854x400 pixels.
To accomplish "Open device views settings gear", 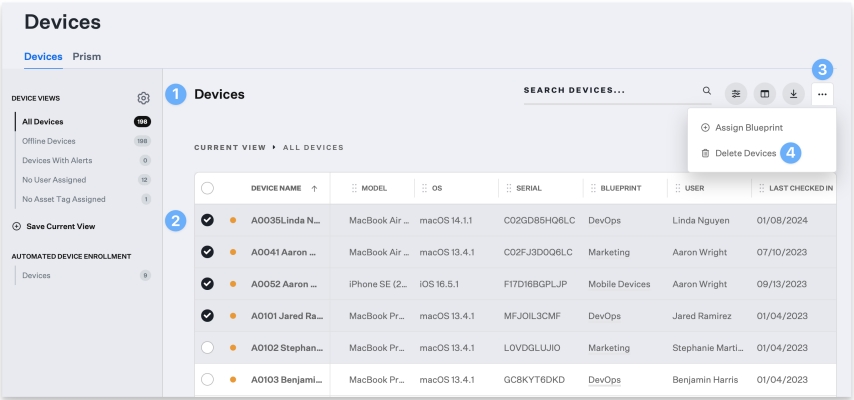I will tap(143, 98).
